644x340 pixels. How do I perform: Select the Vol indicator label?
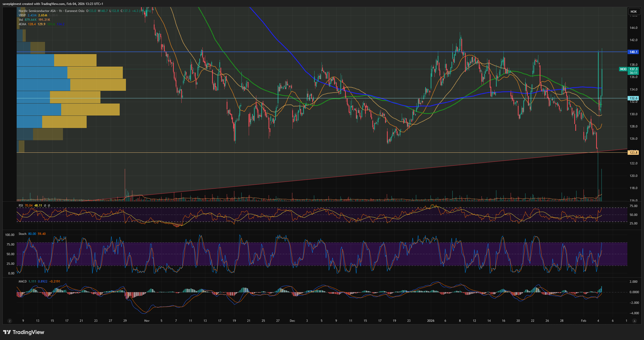(21, 20)
